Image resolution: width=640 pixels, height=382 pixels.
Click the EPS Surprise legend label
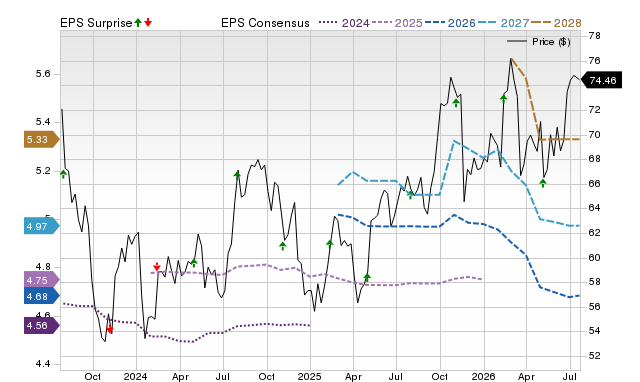click(x=96, y=23)
